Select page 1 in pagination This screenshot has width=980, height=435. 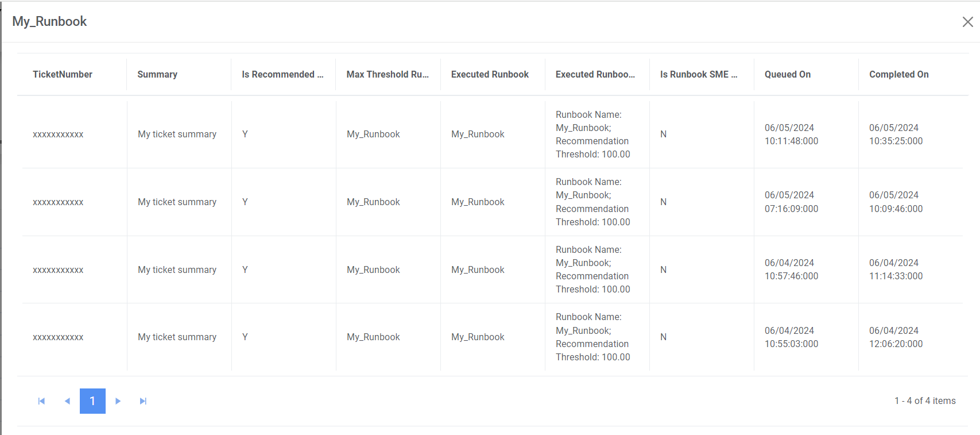[x=92, y=401]
